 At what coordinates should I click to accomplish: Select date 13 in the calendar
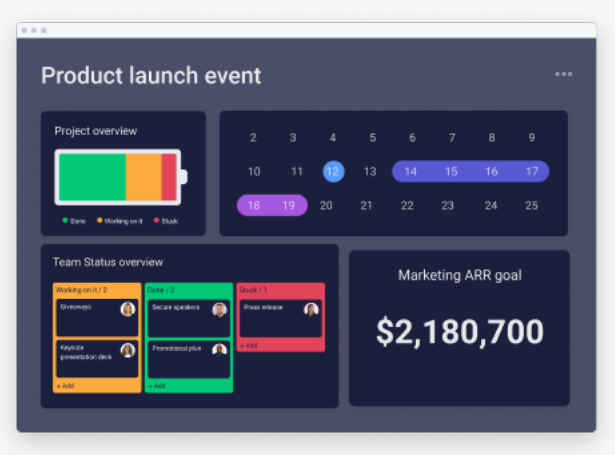(x=370, y=171)
